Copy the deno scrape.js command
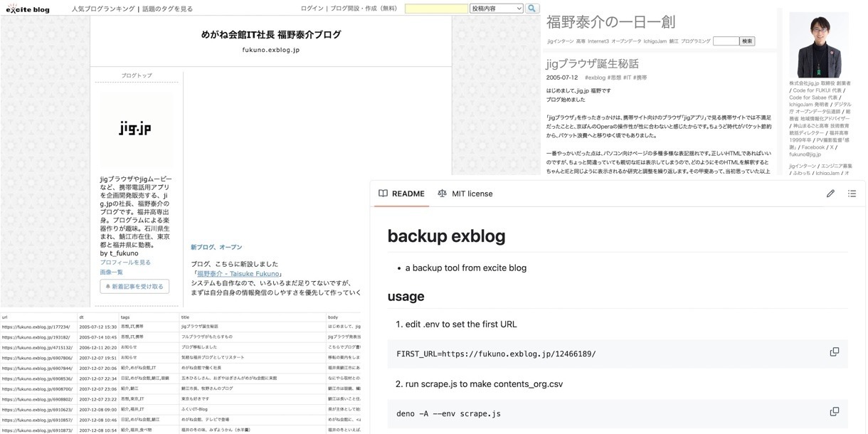The height and width of the screenshot is (434, 868). (835, 412)
